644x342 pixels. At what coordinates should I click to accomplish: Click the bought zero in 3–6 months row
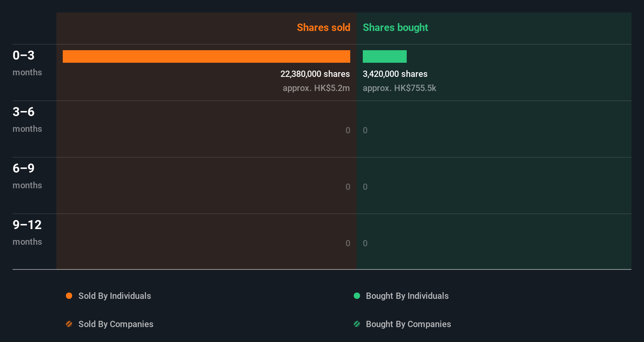(365, 130)
